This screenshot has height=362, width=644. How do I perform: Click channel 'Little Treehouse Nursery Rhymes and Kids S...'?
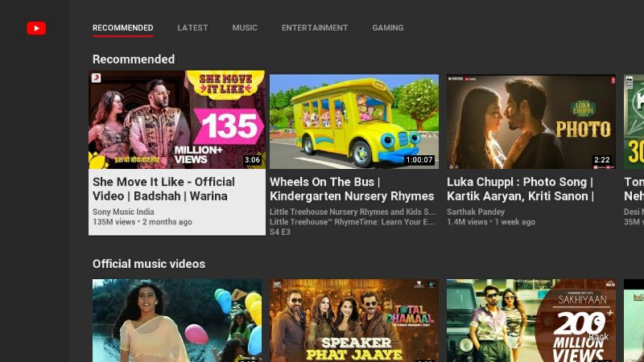(353, 212)
